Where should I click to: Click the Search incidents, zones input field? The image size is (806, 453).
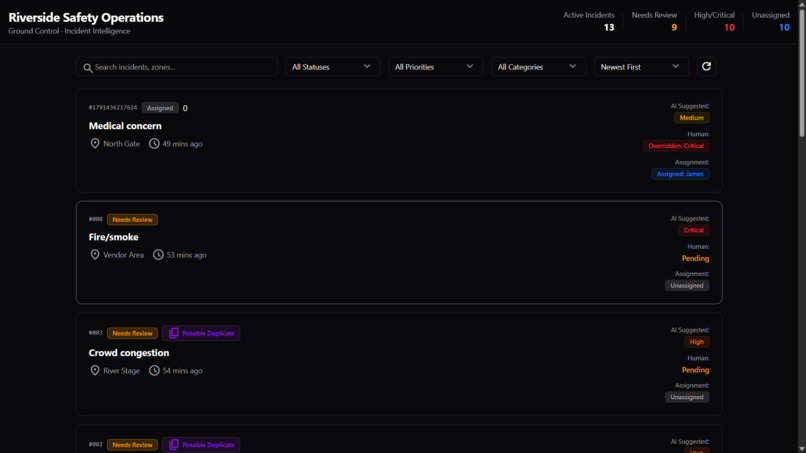click(x=177, y=67)
